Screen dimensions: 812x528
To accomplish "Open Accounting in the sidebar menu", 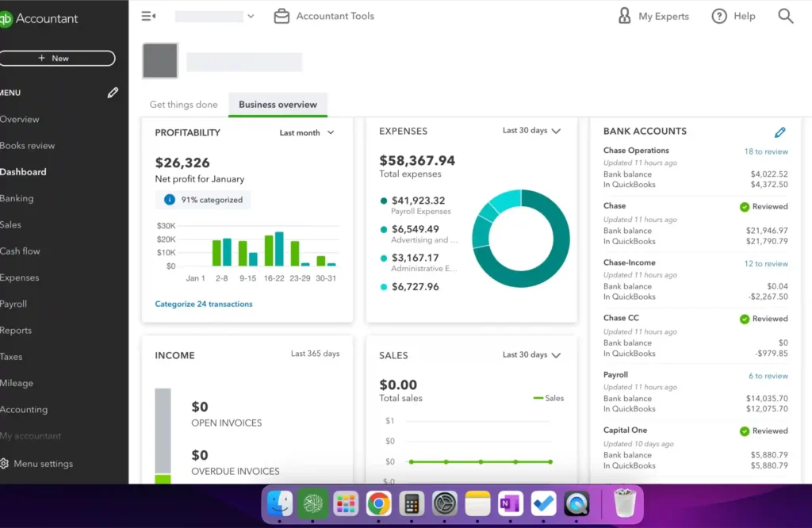I will (24, 409).
